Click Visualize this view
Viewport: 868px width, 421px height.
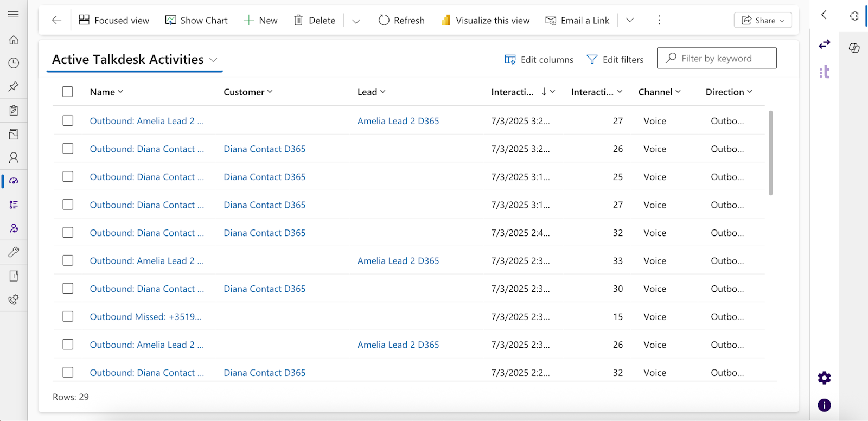(x=486, y=20)
